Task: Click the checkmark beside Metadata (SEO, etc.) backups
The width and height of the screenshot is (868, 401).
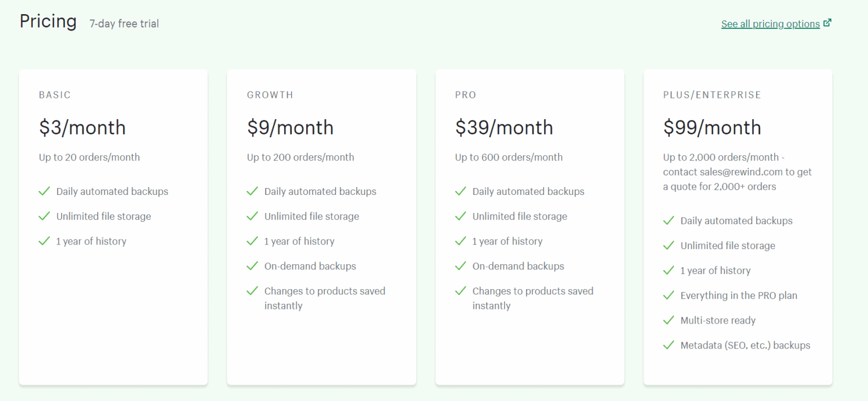Action: coord(669,345)
